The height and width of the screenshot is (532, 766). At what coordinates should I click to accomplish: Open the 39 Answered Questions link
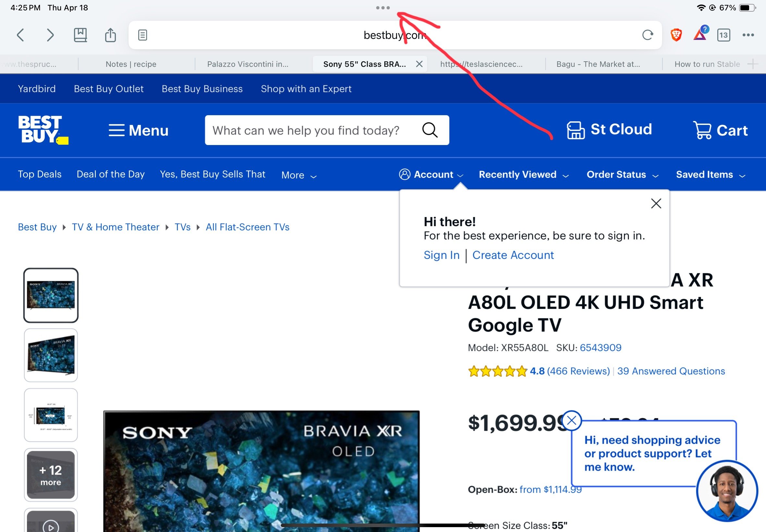671,371
